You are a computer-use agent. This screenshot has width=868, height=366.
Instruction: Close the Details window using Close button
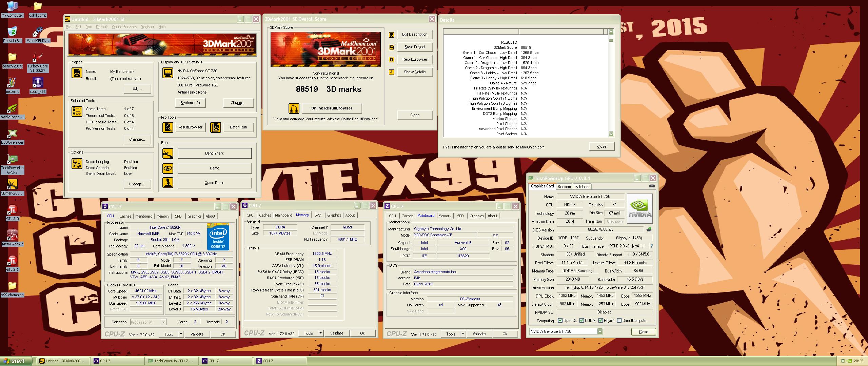click(602, 147)
